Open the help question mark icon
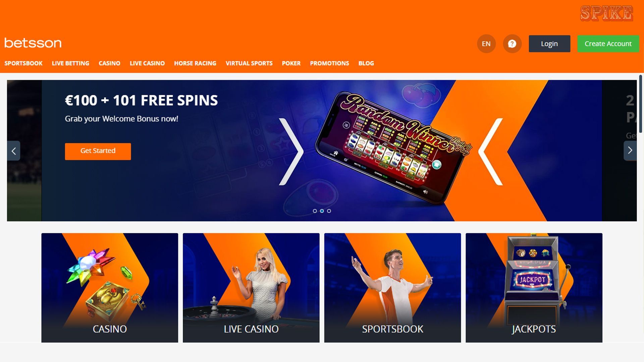Image resolution: width=644 pixels, height=362 pixels. point(512,44)
